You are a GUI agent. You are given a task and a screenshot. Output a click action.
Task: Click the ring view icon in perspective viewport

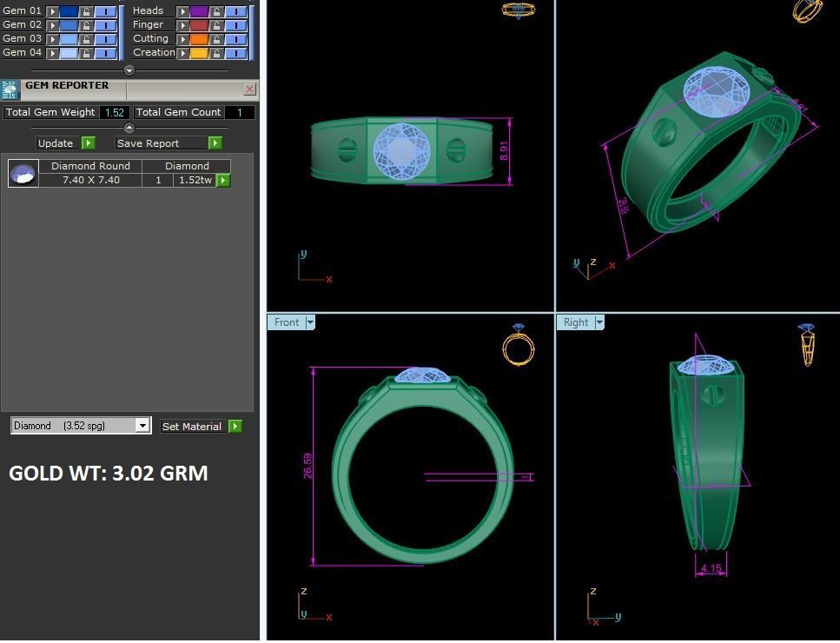point(807,10)
